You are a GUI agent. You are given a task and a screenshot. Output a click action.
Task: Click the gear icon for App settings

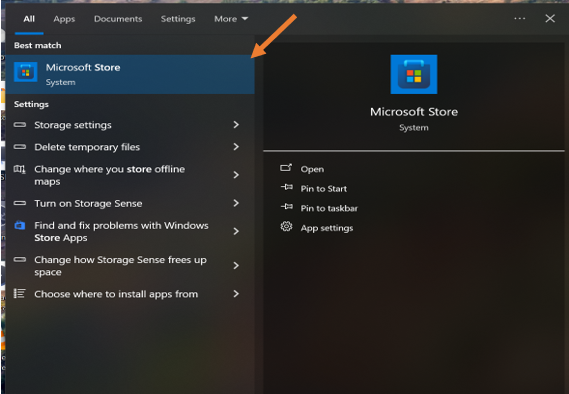[286, 227]
